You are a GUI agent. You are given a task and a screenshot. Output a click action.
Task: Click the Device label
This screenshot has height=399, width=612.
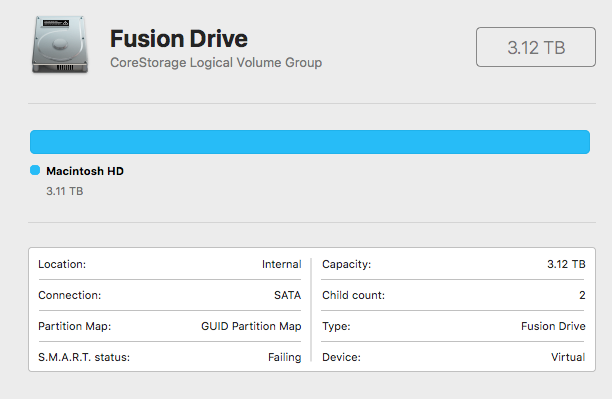[x=341, y=357]
